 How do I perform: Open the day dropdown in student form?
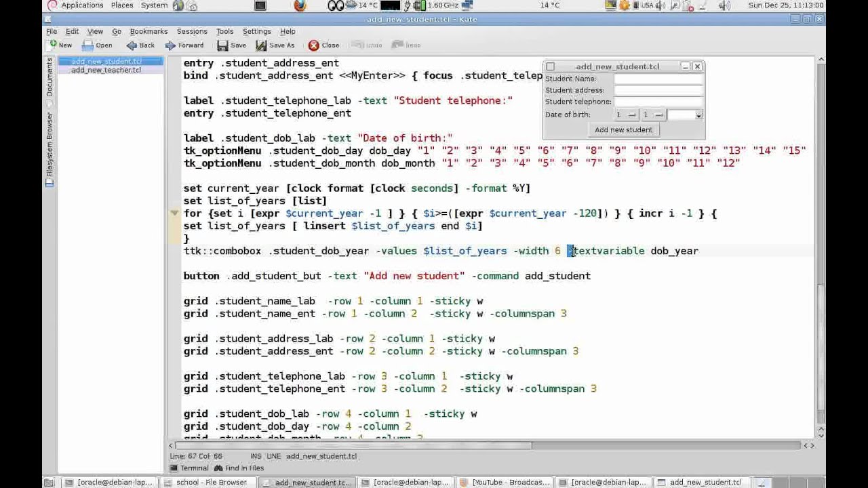click(x=626, y=115)
